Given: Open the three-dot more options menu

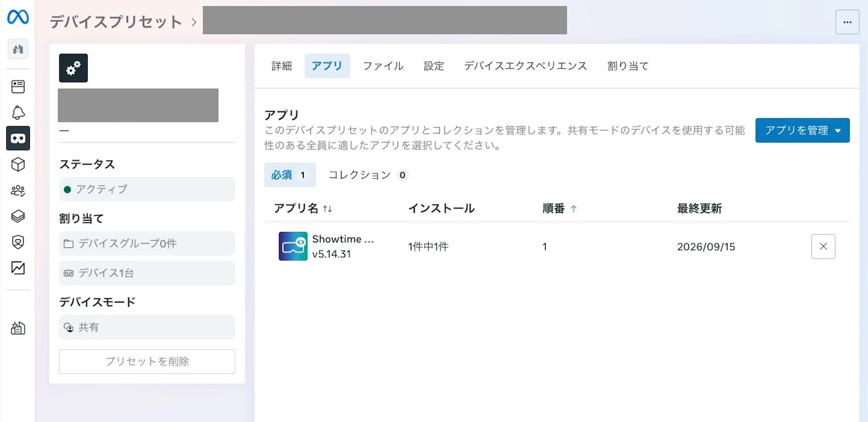Looking at the screenshot, I should point(847,22).
